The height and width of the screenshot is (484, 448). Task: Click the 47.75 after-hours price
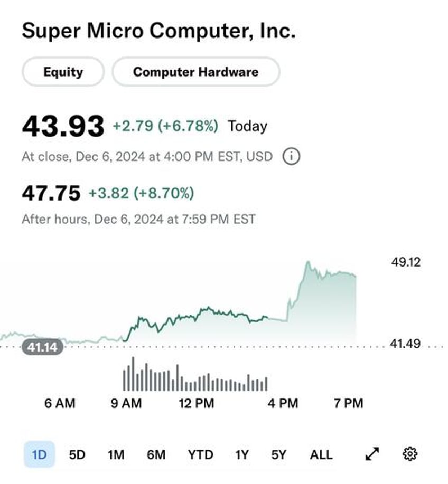51,193
